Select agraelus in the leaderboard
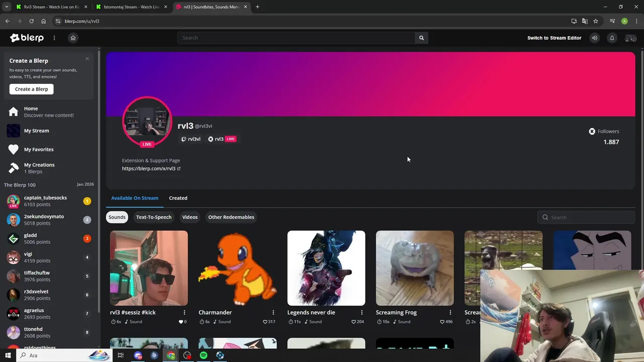The height and width of the screenshot is (362, 644). 49,314
